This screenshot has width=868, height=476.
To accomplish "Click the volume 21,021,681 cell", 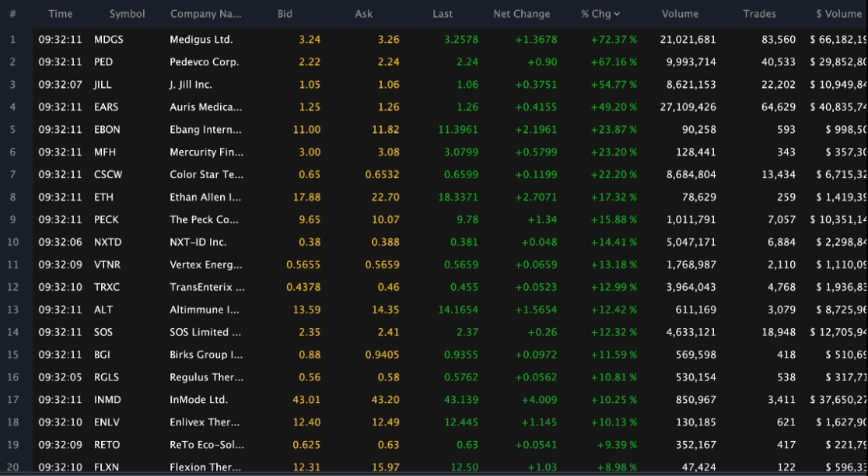I will coord(688,40).
